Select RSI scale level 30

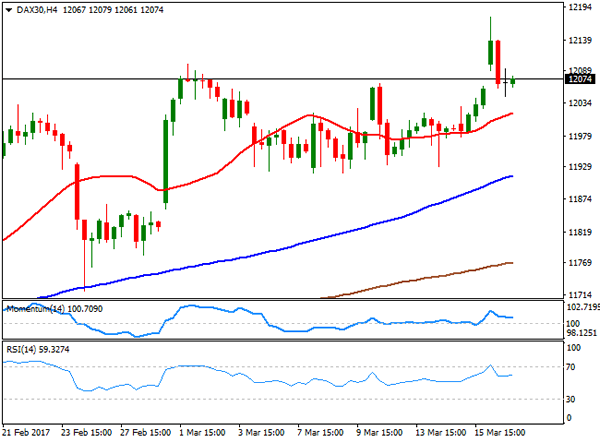tap(571, 399)
